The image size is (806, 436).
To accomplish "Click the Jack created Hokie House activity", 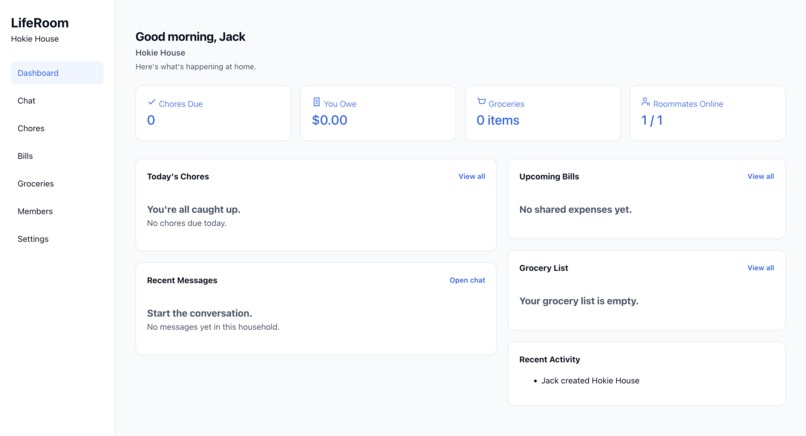I will (x=590, y=381).
